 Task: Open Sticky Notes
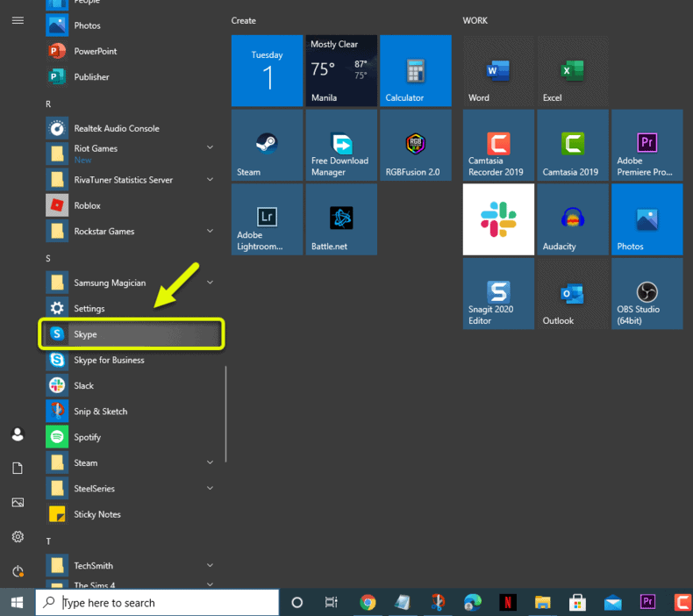(132, 514)
